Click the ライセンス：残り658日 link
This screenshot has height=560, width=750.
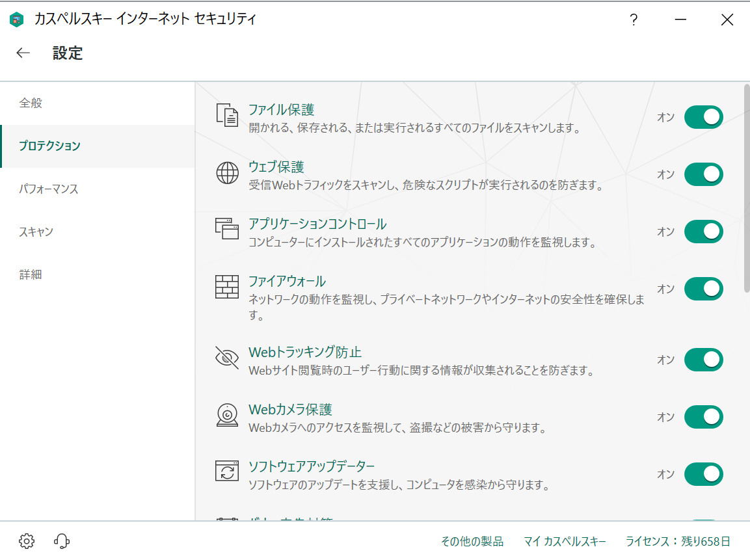[678, 541]
